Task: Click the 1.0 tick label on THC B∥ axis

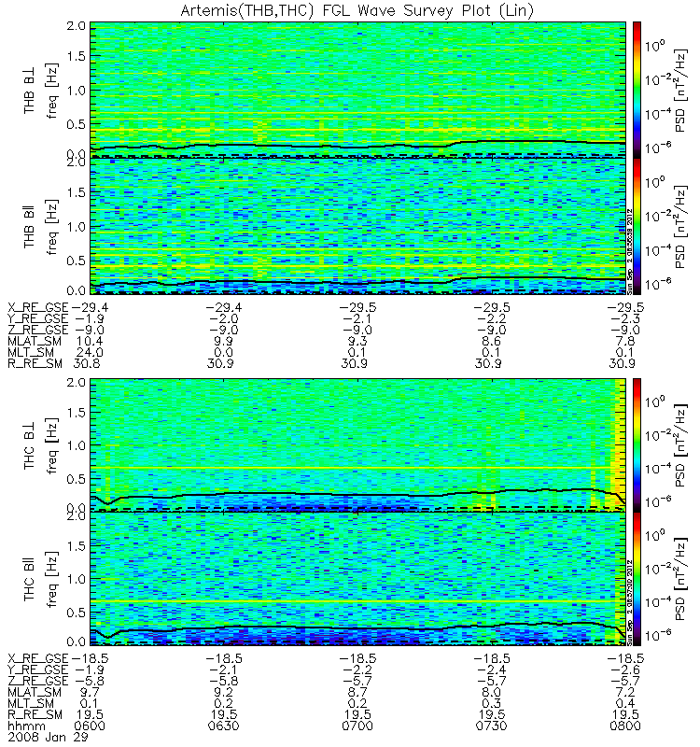Action: click(77, 579)
